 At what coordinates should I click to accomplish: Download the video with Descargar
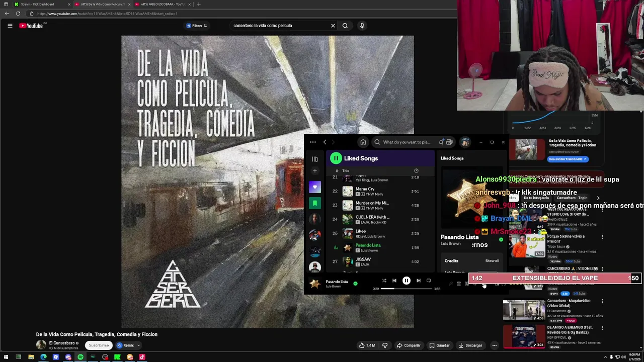click(470, 345)
